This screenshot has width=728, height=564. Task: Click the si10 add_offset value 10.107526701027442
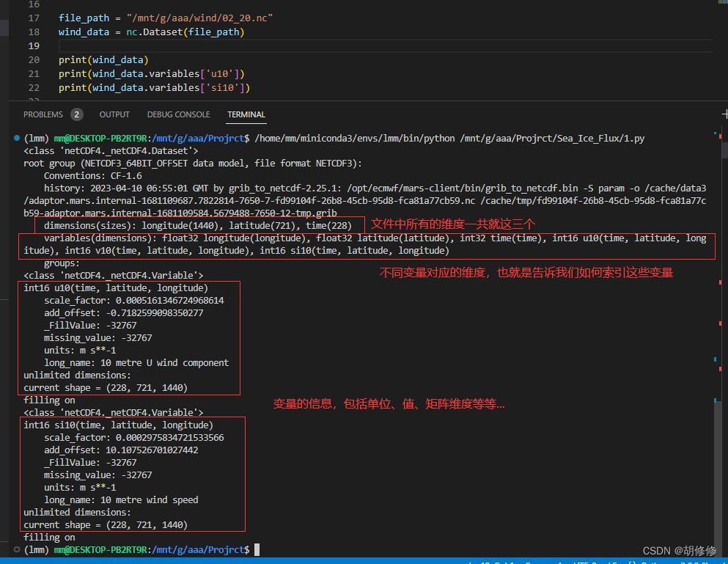pyautogui.click(x=152, y=450)
